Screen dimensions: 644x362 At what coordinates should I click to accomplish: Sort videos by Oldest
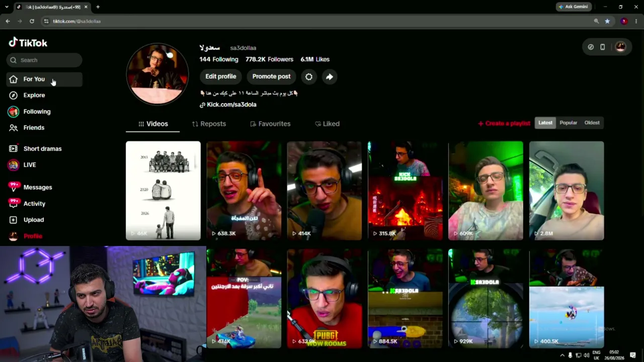click(592, 123)
